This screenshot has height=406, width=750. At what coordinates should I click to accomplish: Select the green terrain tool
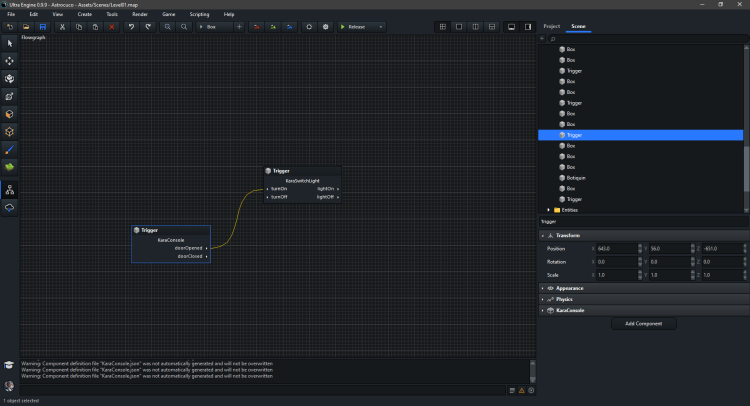coord(10,166)
